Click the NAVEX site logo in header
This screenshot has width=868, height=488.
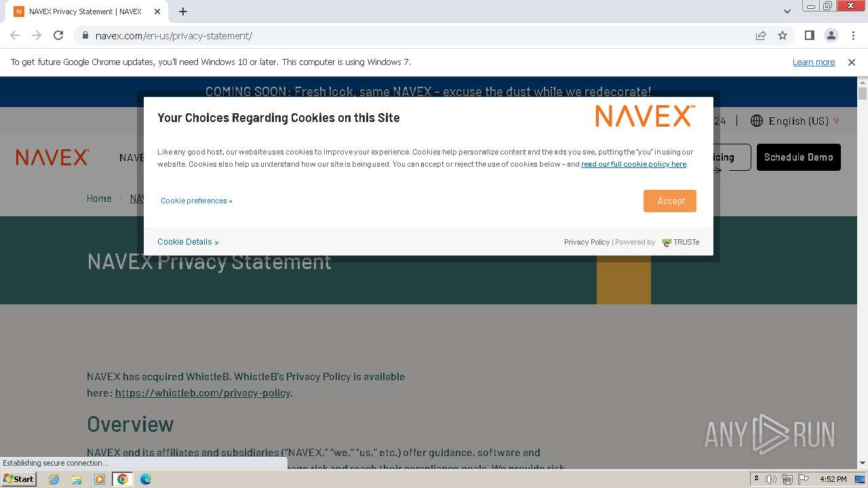(52, 157)
